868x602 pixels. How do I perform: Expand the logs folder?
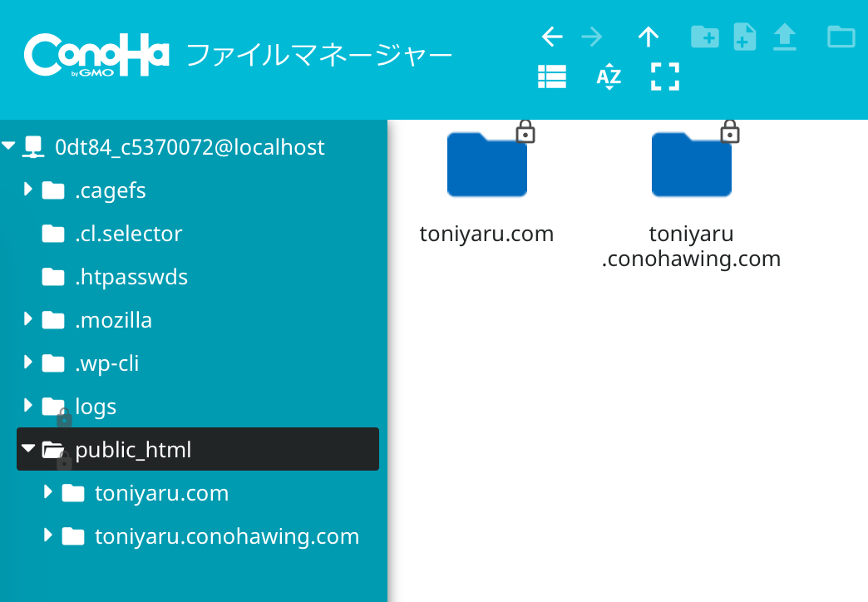27,406
